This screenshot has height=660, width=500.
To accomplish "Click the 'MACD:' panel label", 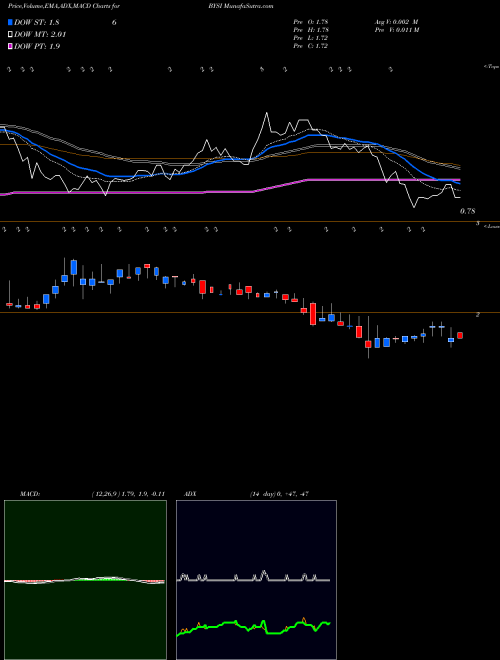I will 30,494.
